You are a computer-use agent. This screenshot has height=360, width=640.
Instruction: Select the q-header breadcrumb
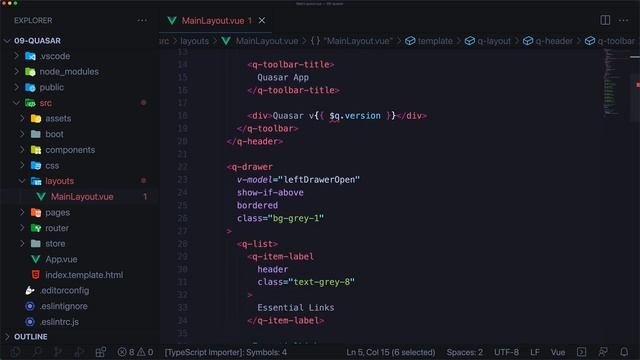[x=554, y=41]
